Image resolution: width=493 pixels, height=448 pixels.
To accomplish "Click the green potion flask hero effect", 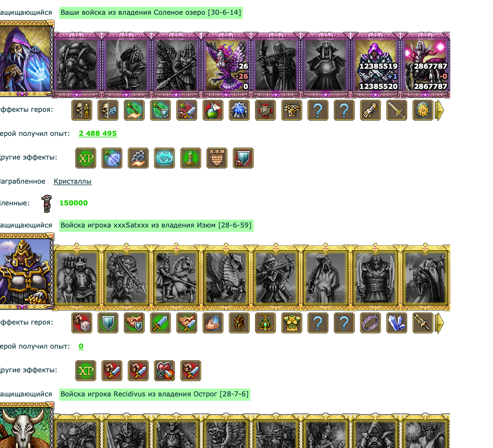I will click(x=213, y=110).
